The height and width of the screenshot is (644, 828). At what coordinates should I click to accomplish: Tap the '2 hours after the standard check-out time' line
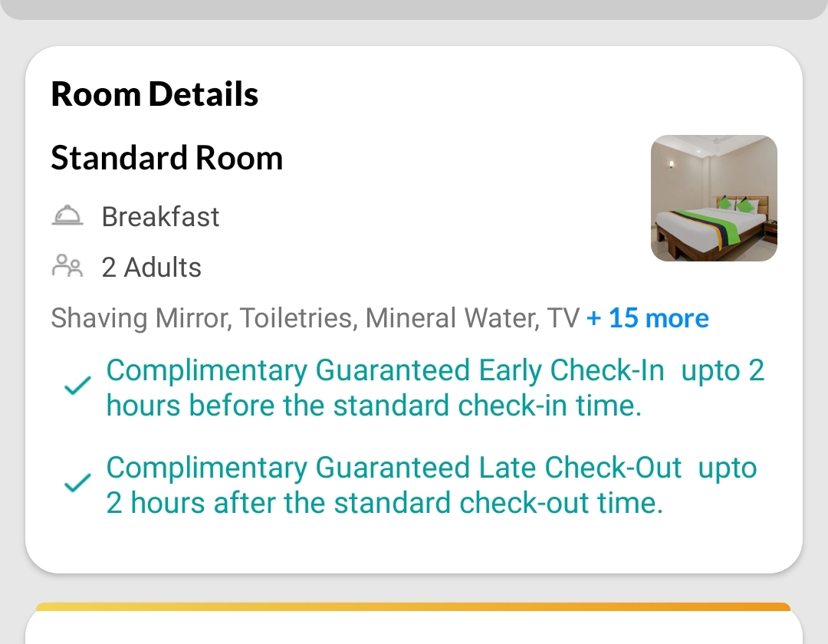point(384,502)
